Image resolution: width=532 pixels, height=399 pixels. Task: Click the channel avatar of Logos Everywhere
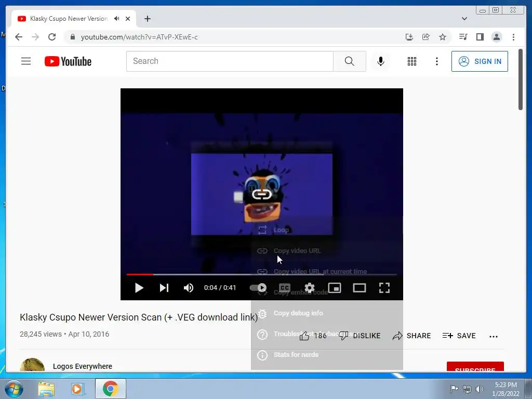(x=32, y=365)
